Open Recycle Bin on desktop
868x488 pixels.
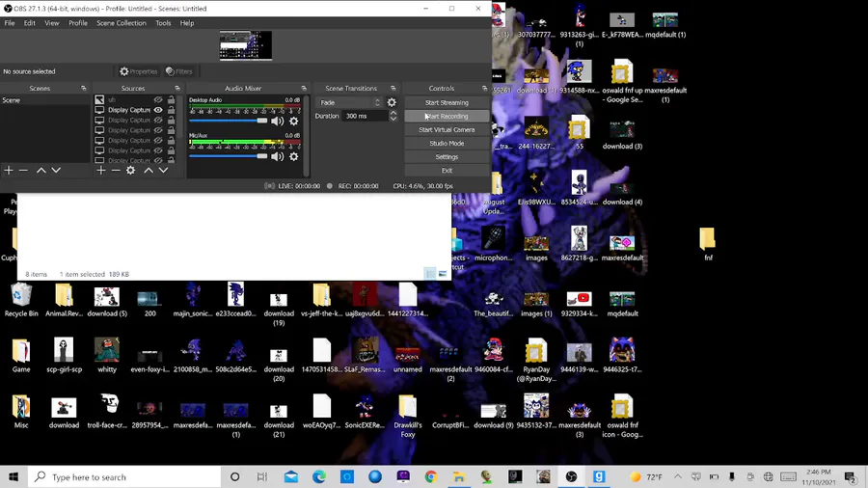21,301
